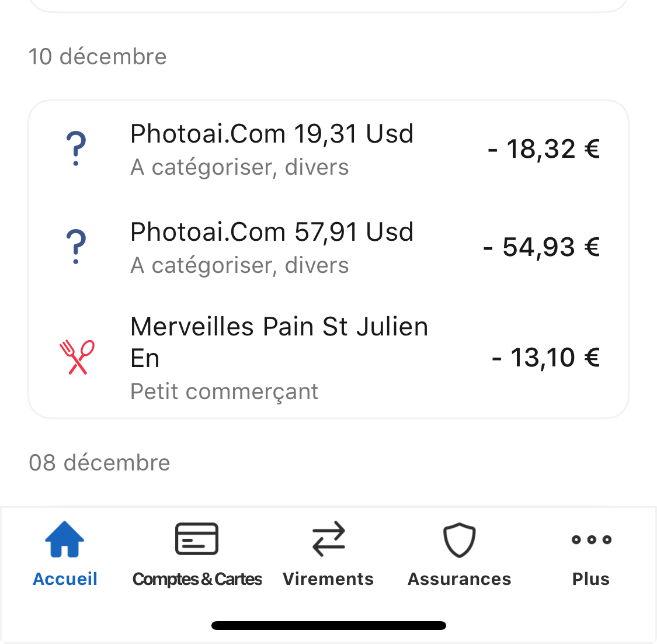
Task: Tap the Petit commerçant category label
Action: (x=224, y=392)
